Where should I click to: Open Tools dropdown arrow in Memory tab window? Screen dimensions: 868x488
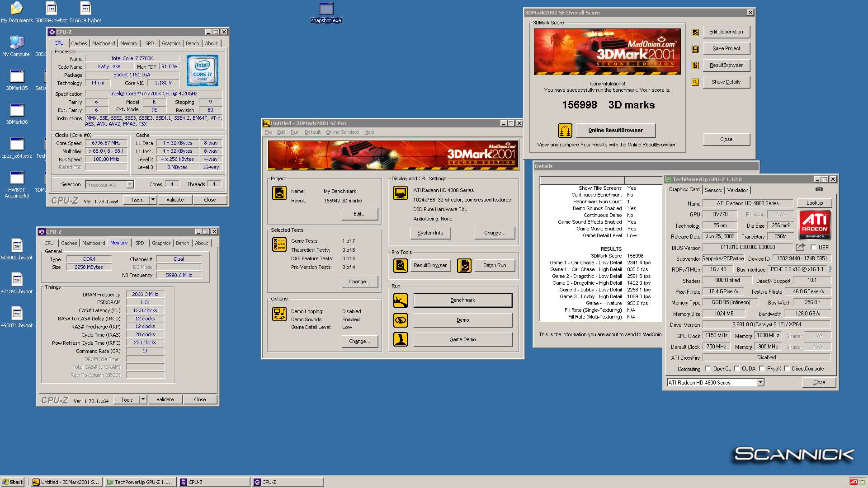143,399
